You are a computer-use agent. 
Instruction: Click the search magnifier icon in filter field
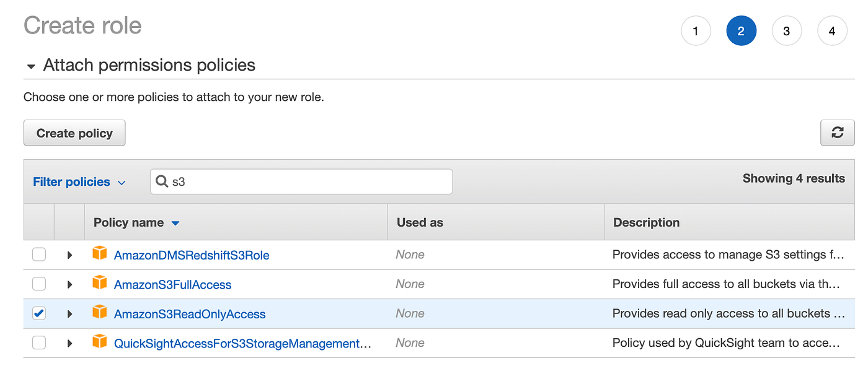point(162,181)
